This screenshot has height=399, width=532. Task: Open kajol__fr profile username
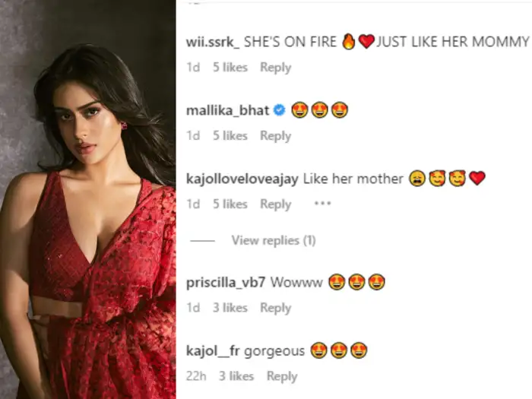point(217,350)
